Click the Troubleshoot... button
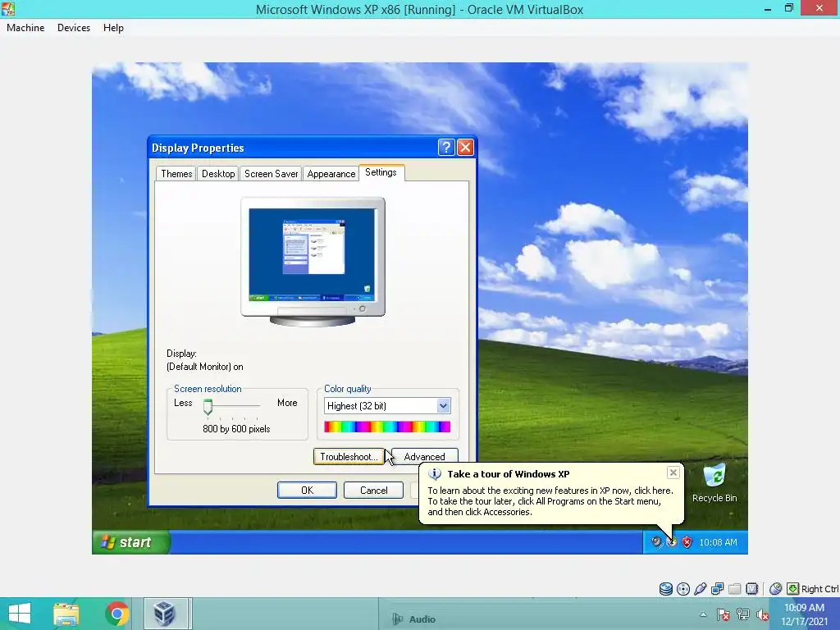840x630 pixels. 349,456
